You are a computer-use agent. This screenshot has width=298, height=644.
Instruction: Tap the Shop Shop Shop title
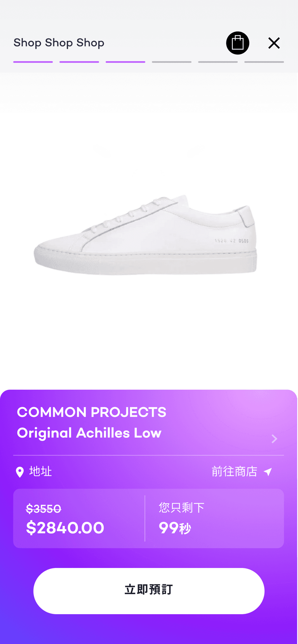click(x=59, y=43)
